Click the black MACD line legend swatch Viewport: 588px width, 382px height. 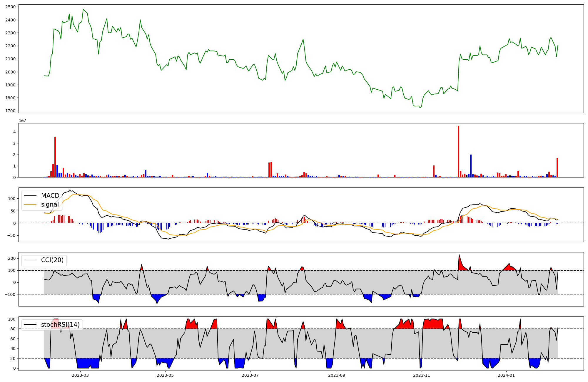(x=30, y=196)
